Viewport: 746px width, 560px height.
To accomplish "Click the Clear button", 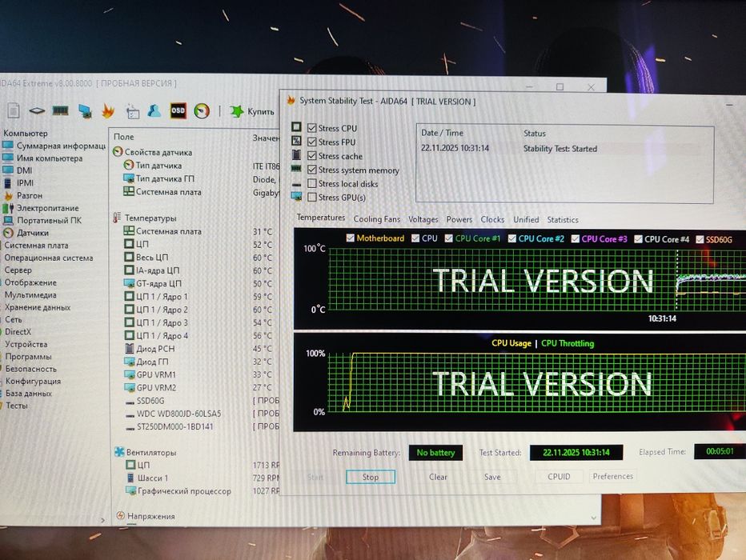I will pos(438,477).
